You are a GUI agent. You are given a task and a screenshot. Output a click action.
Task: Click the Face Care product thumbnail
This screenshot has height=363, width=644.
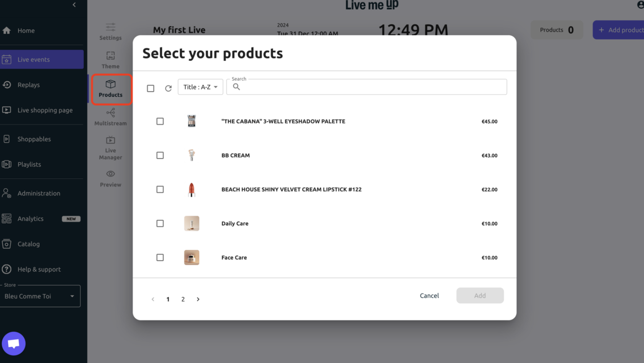click(191, 258)
